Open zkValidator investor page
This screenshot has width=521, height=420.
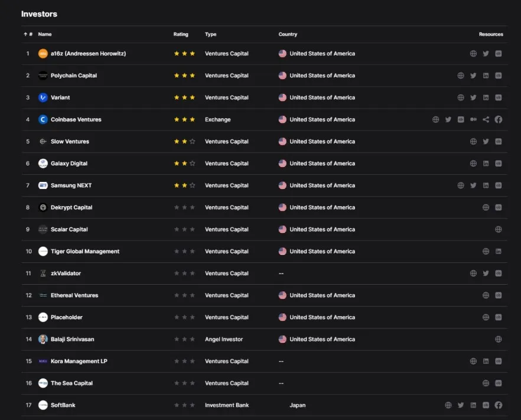[66, 273]
